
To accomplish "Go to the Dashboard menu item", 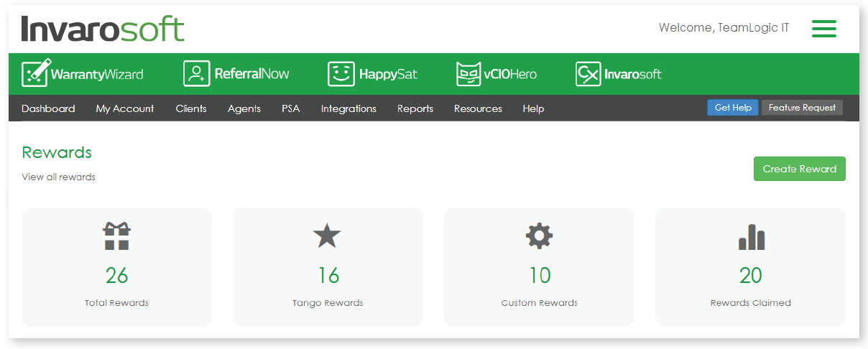I will click(x=48, y=108).
